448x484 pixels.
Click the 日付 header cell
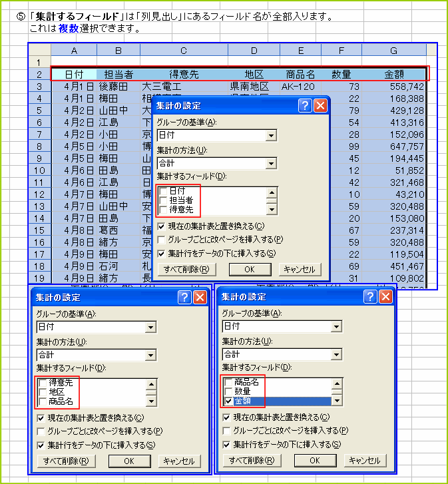click(74, 74)
